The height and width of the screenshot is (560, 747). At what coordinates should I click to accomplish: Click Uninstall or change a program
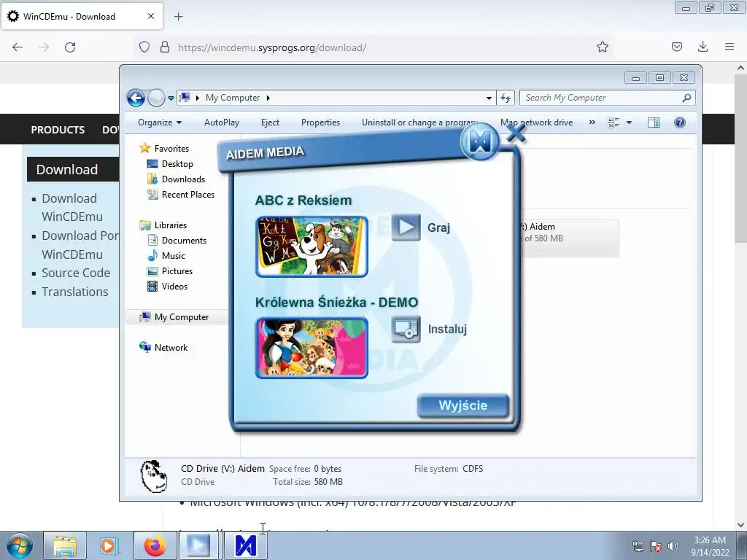[419, 122]
